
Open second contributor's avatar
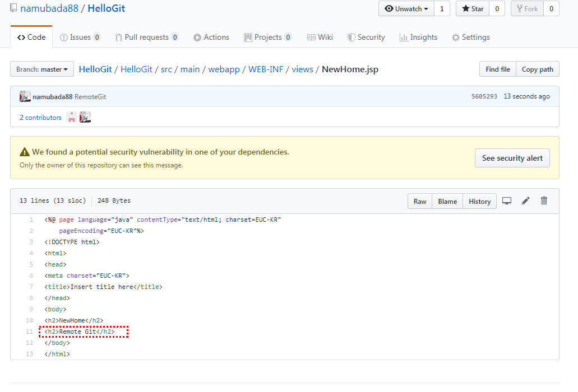click(x=85, y=118)
